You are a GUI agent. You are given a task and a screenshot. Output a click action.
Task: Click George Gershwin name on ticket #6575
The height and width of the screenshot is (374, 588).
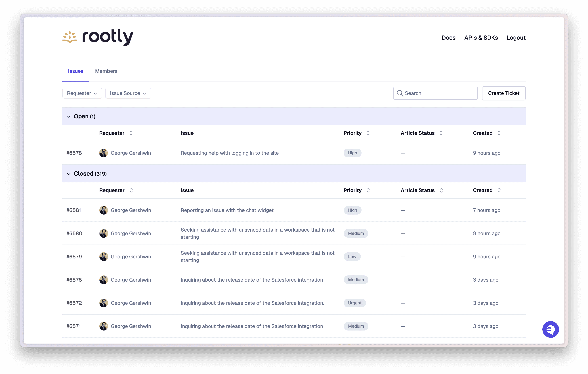[x=131, y=280]
